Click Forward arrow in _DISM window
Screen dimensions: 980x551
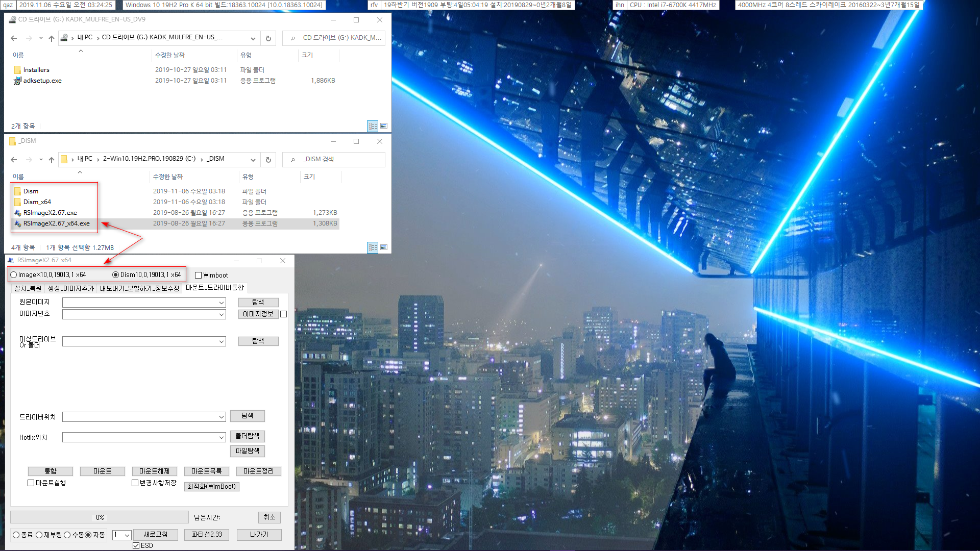(x=29, y=160)
